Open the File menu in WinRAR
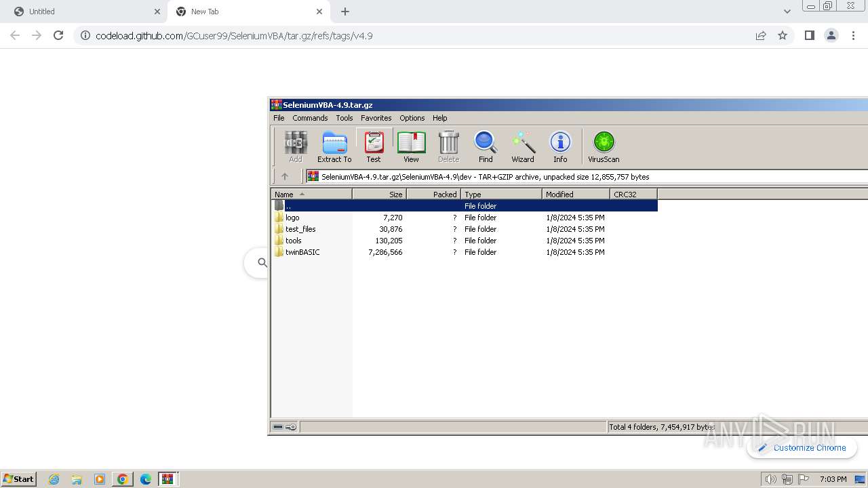 point(279,118)
